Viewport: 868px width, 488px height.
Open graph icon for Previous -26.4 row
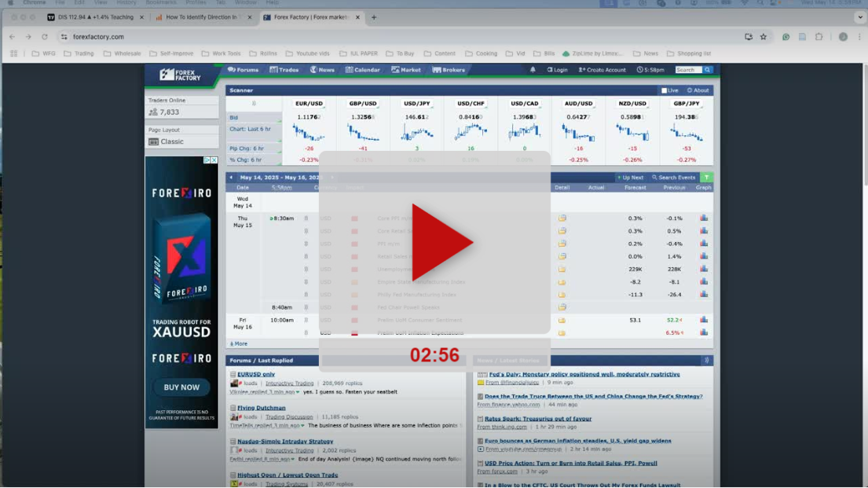click(704, 295)
